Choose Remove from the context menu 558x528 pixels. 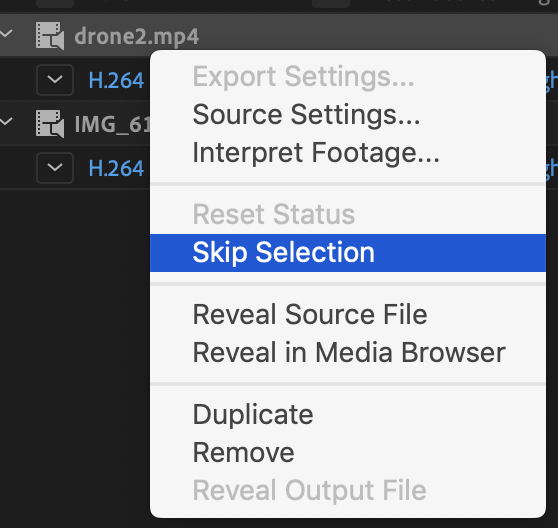click(x=243, y=453)
